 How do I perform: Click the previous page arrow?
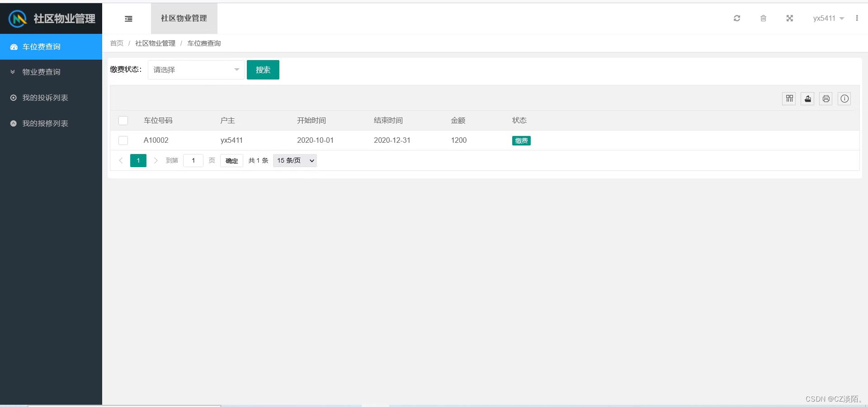click(x=121, y=160)
